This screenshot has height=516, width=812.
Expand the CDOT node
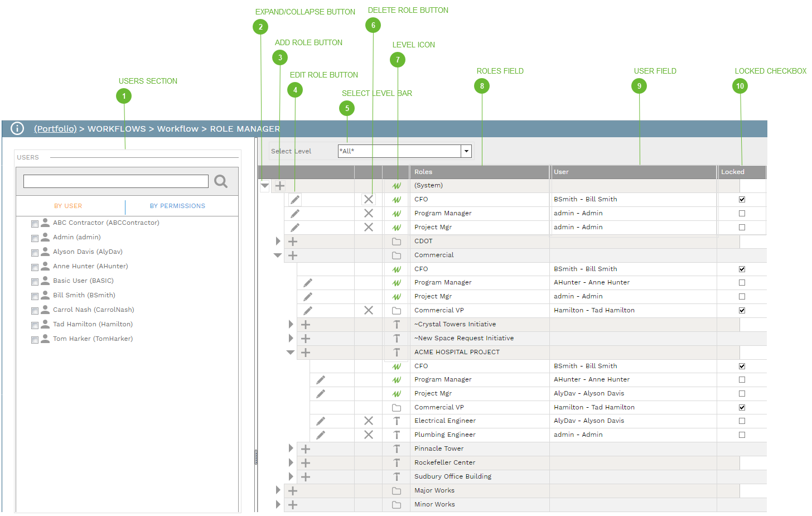(x=278, y=241)
